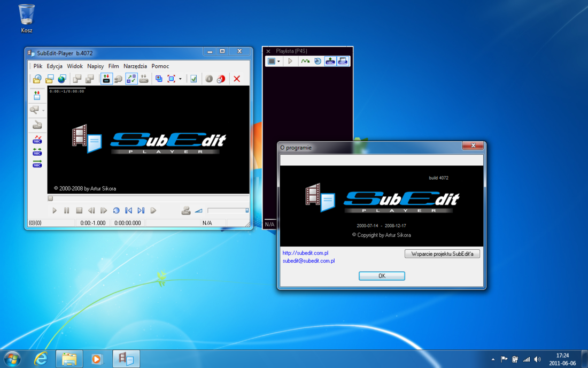Viewport: 588px width, 368px height.
Task: Click OK in the O programie dialog
Action: coord(382,276)
